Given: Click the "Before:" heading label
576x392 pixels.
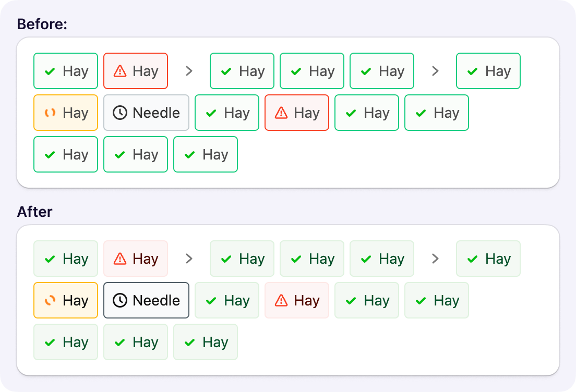Looking at the screenshot, I should 42,24.
